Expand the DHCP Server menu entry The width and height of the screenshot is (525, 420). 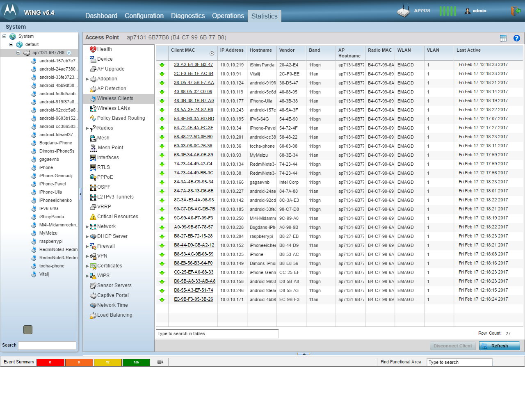tap(87, 237)
